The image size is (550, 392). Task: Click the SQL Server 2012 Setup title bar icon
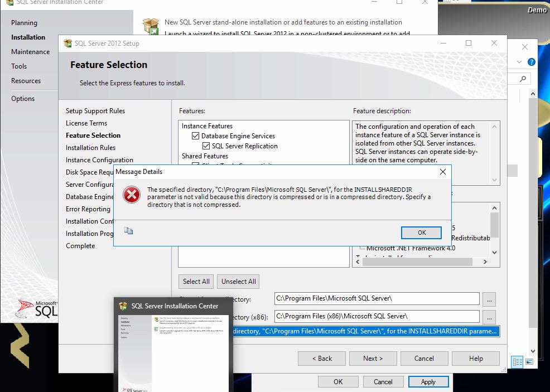68,43
